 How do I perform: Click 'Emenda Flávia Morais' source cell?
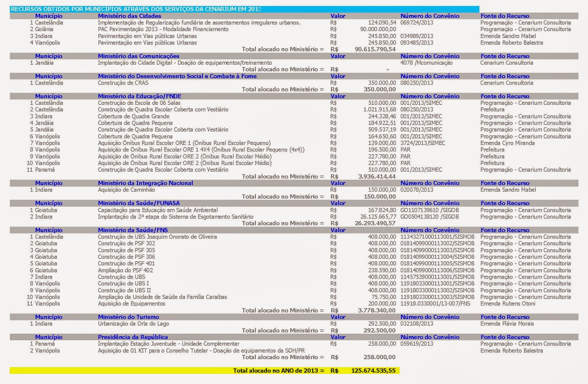507,324
